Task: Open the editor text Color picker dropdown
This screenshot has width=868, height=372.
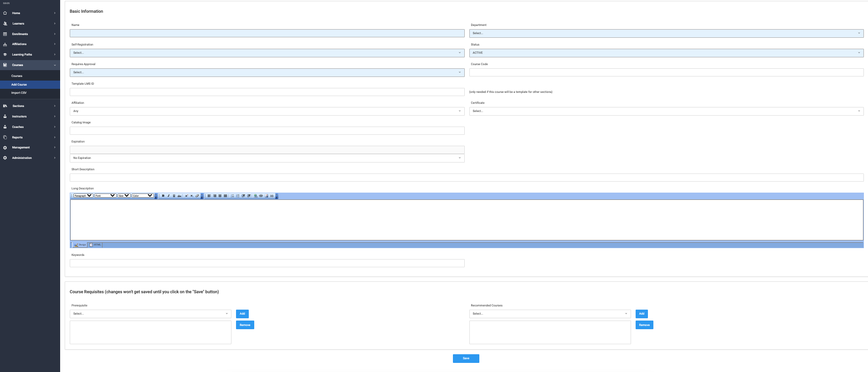Action: point(143,196)
